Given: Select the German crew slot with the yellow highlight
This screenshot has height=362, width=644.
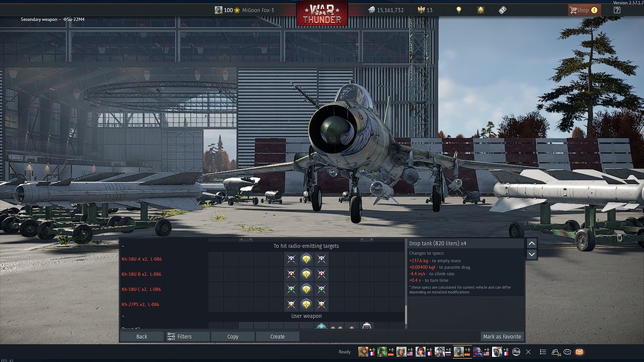Looking at the screenshot, I should [462, 352].
